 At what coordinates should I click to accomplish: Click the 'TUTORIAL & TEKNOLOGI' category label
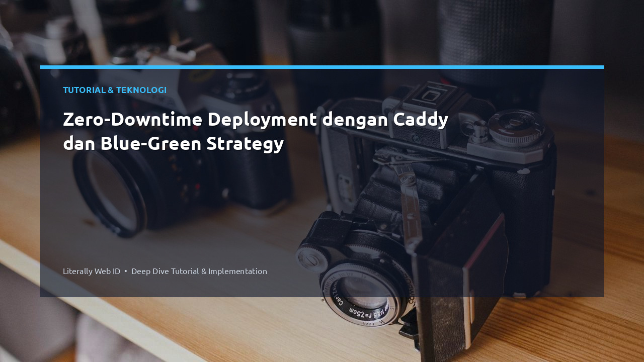coord(115,90)
